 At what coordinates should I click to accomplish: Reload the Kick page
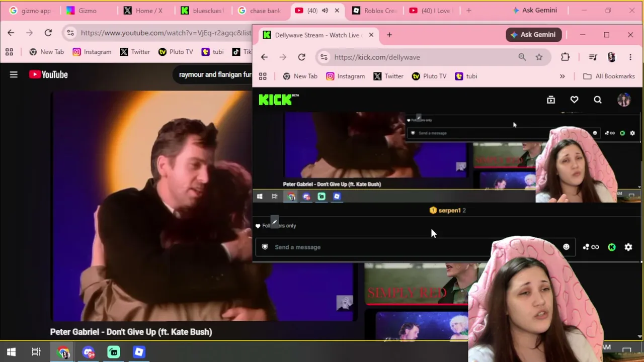301,57
